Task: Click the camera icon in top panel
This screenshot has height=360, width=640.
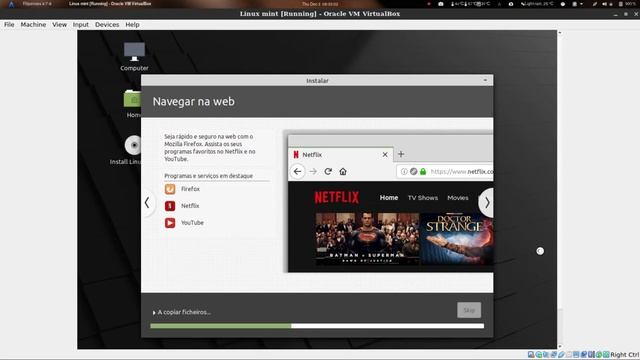Action: click(440, 4)
